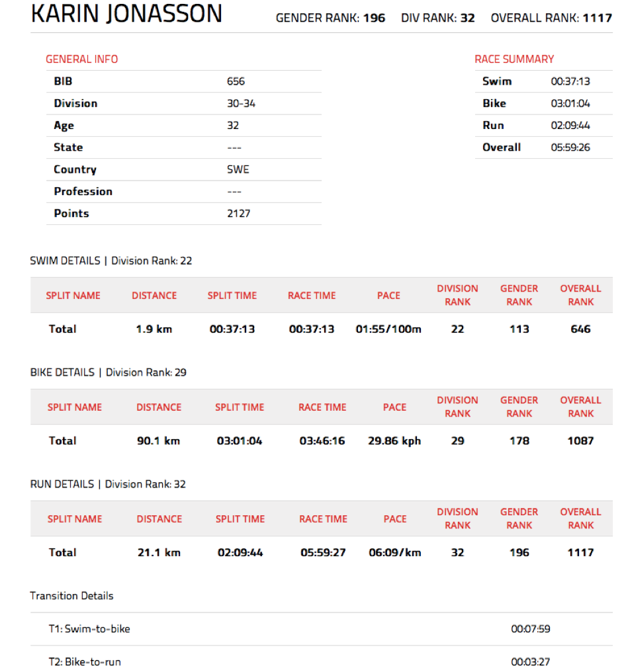Click the run distance 21.1 km value
The image size is (624, 672).
(x=159, y=553)
